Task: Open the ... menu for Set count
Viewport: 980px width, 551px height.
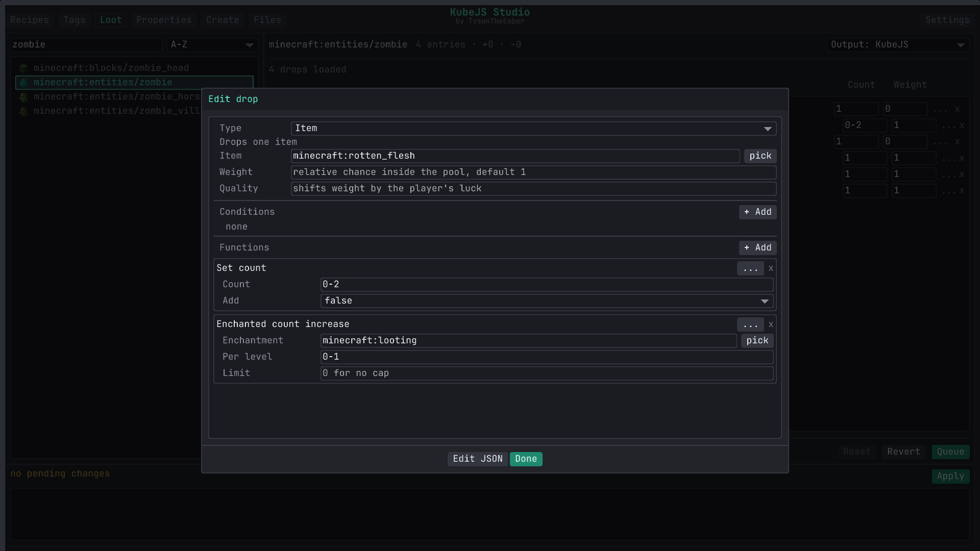Action: pos(750,268)
